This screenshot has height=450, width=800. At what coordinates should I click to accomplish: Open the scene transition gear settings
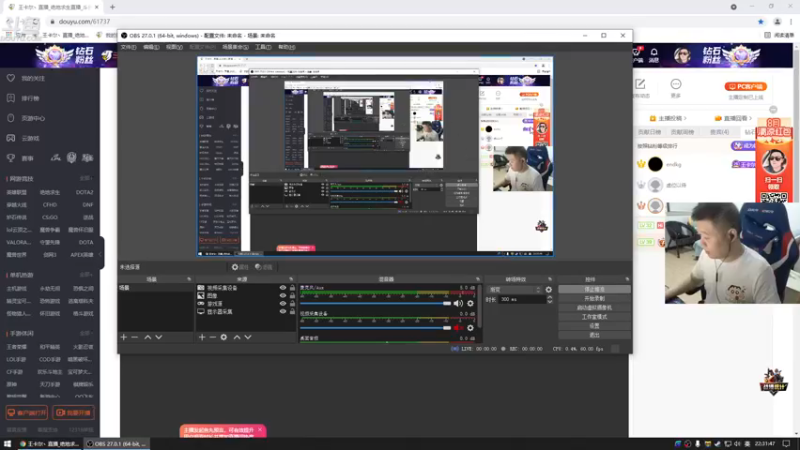[548, 289]
